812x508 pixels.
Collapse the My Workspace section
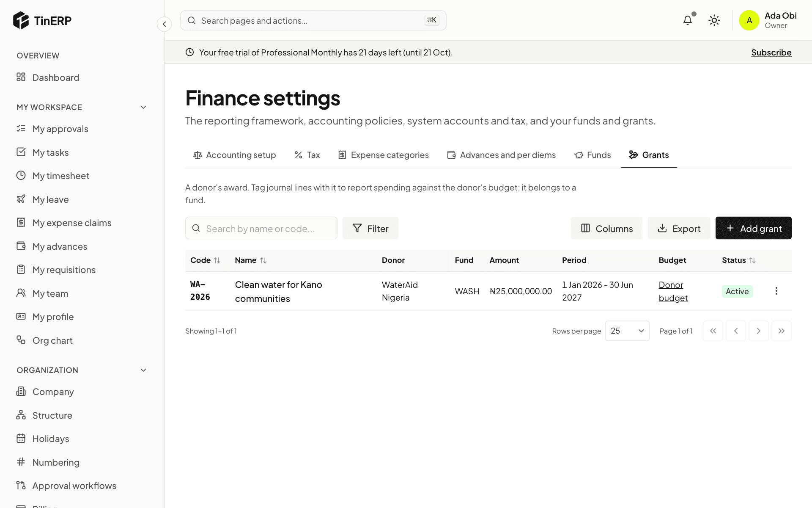pos(143,108)
